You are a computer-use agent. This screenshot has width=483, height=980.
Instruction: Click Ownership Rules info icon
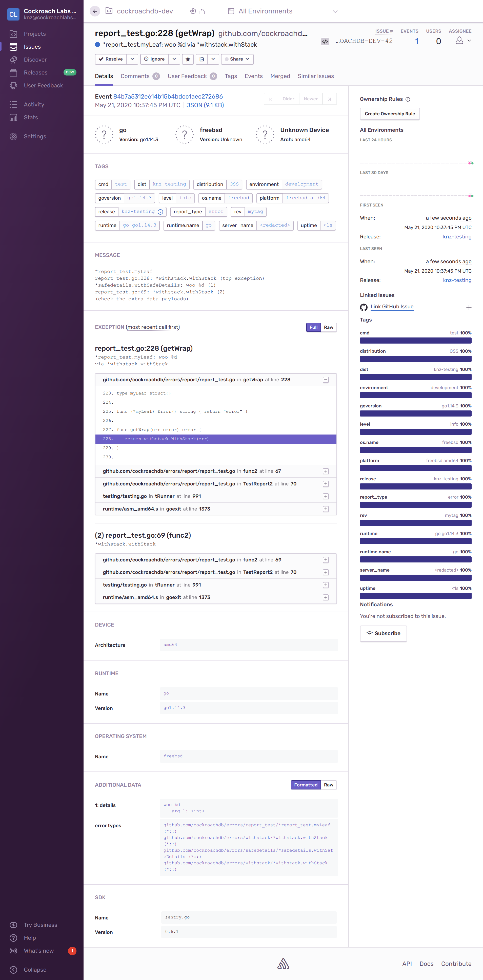pyautogui.click(x=408, y=99)
